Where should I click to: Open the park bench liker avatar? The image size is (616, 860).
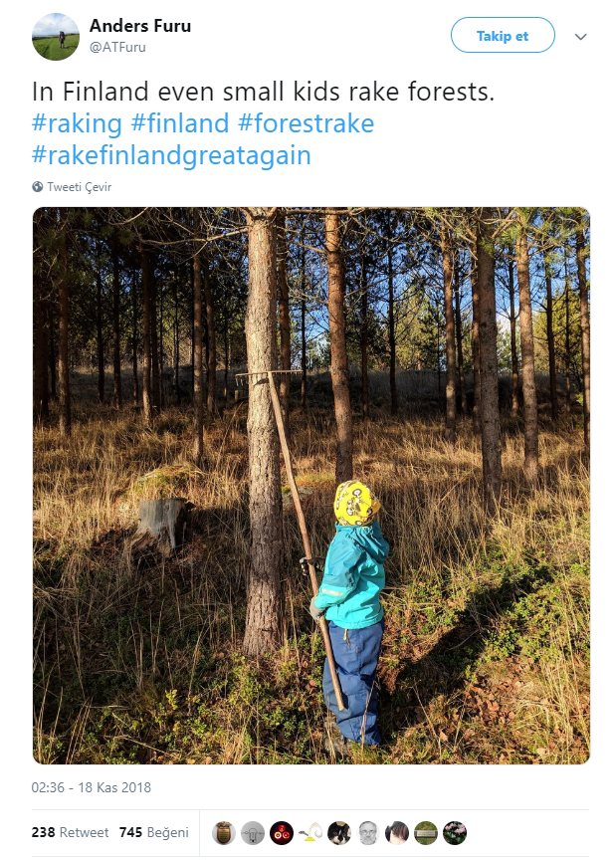point(426,832)
